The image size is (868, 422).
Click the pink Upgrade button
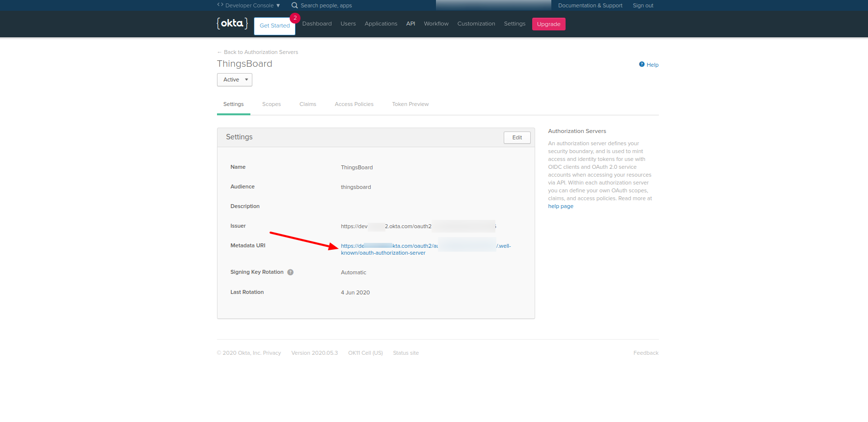pos(548,24)
